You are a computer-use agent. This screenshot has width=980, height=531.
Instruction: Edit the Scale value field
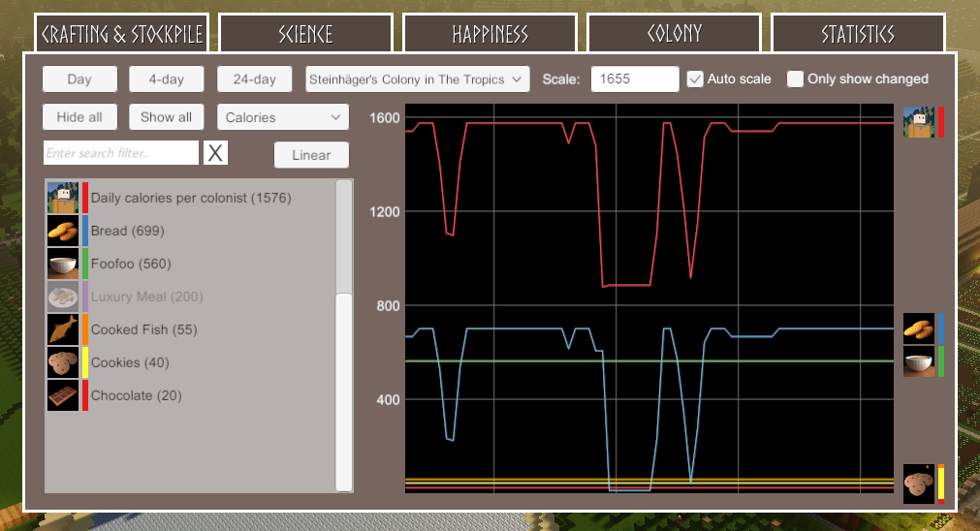click(634, 79)
